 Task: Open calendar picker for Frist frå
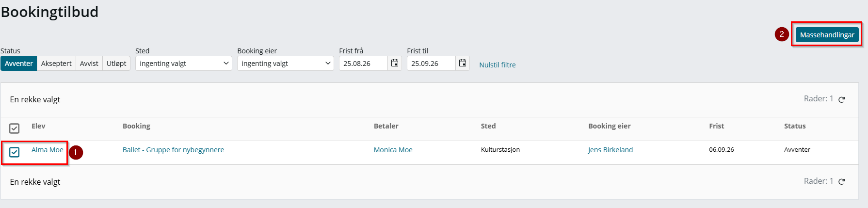pyautogui.click(x=395, y=64)
